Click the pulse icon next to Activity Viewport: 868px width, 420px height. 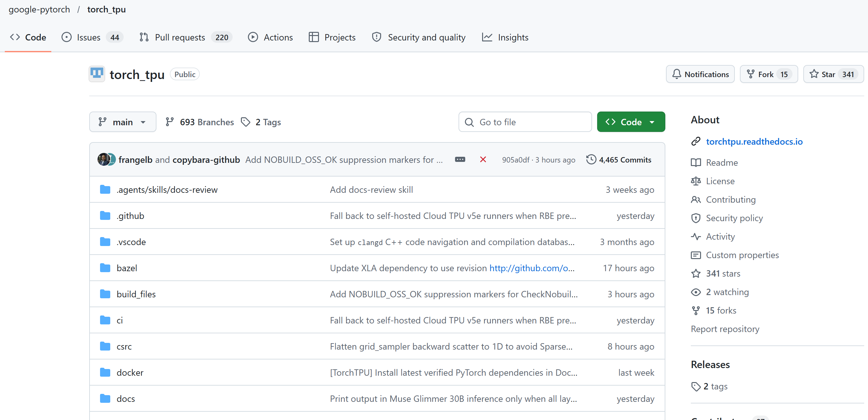coord(696,237)
